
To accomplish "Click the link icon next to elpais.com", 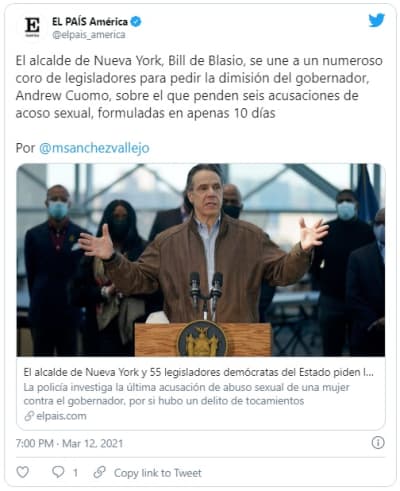I will pos(29,416).
